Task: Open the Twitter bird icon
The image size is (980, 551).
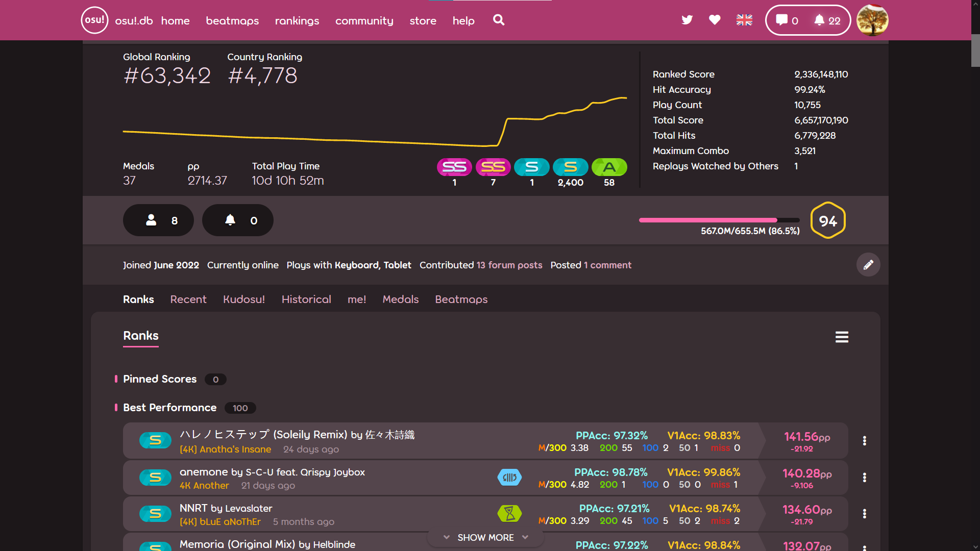Action: click(687, 20)
